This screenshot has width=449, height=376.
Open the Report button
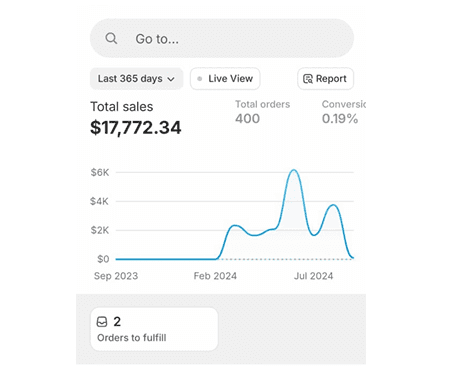pyautogui.click(x=325, y=79)
